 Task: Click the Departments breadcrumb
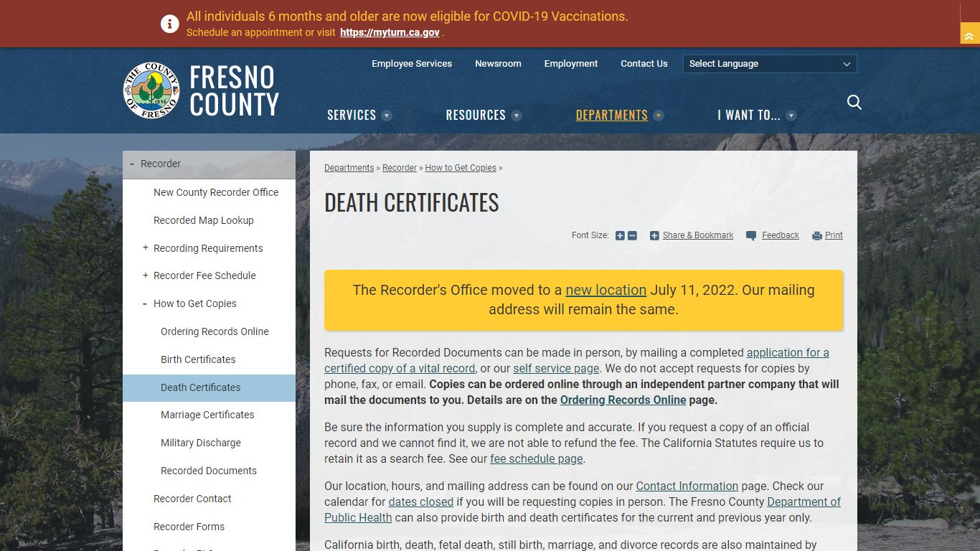point(349,168)
